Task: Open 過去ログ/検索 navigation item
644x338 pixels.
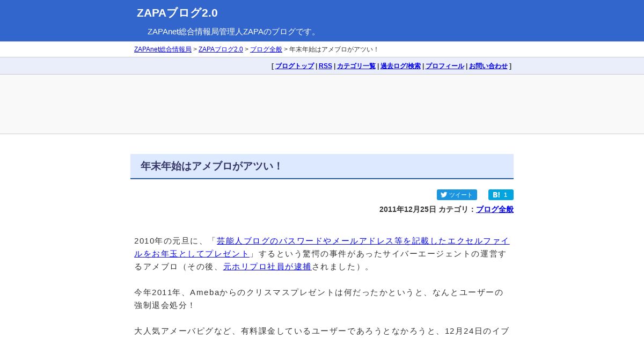Action: [400, 66]
